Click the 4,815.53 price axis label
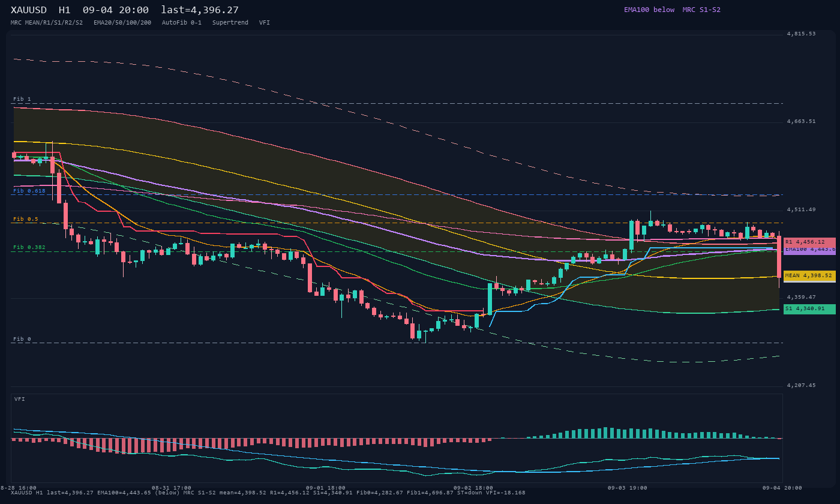 coord(802,34)
